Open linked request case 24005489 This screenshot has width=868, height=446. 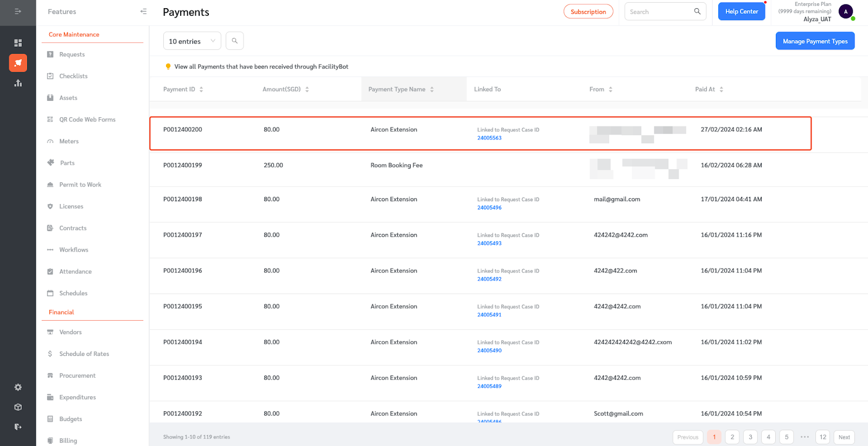click(x=489, y=386)
